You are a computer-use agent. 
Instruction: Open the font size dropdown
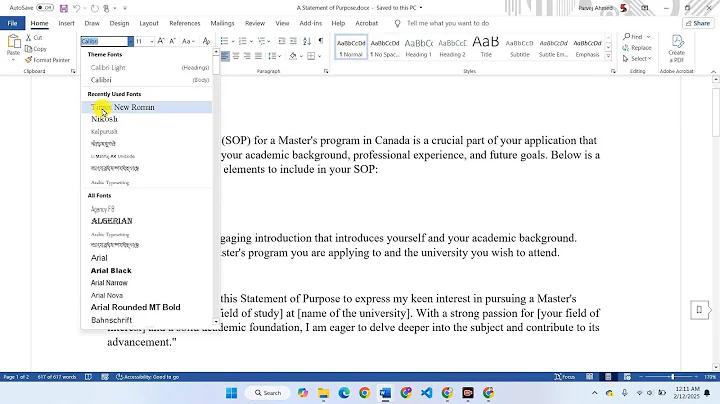152,41
